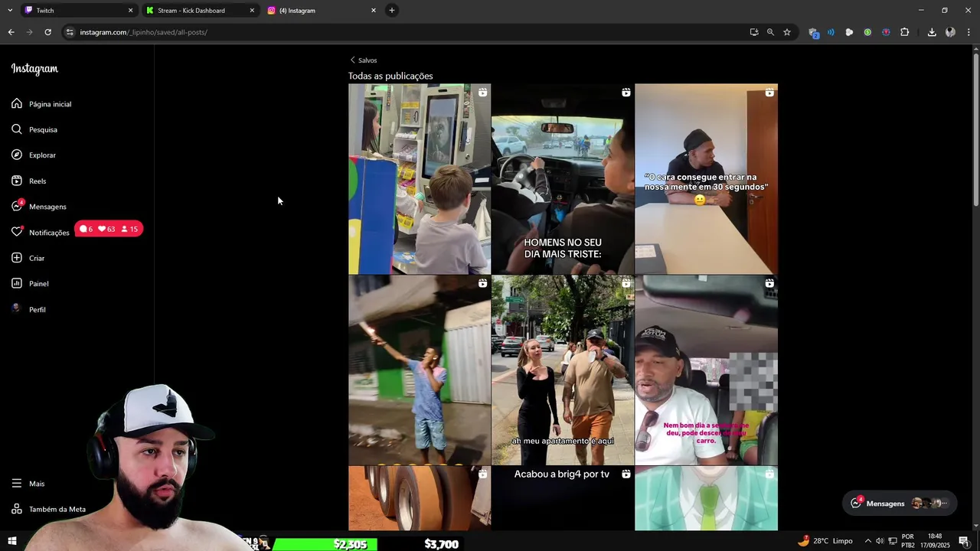The width and height of the screenshot is (980, 551).
Task: Open Perfil avatar in the sidebar
Action: (17, 309)
